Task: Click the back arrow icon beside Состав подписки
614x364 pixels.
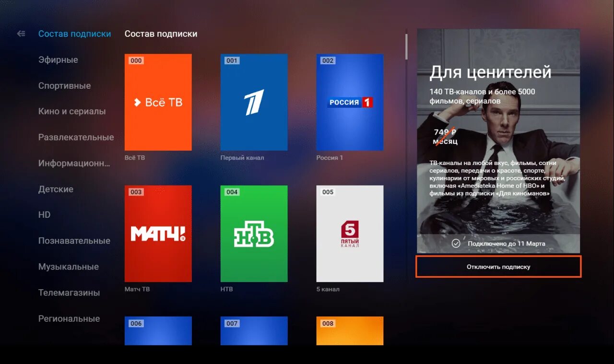Action: 21,34
